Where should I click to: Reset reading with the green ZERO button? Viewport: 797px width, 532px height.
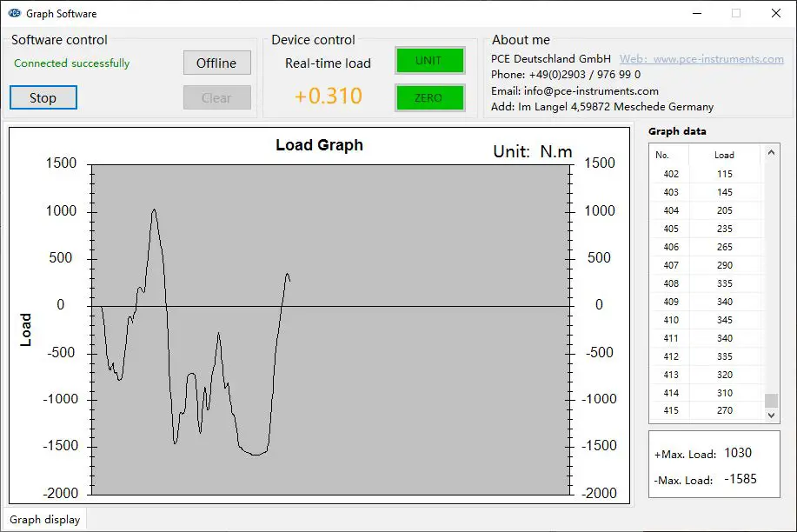[430, 97]
